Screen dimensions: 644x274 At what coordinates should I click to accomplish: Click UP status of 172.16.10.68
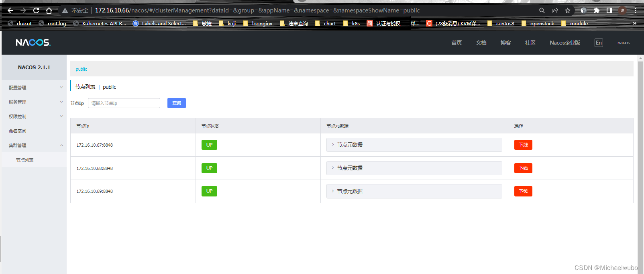coord(209,168)
